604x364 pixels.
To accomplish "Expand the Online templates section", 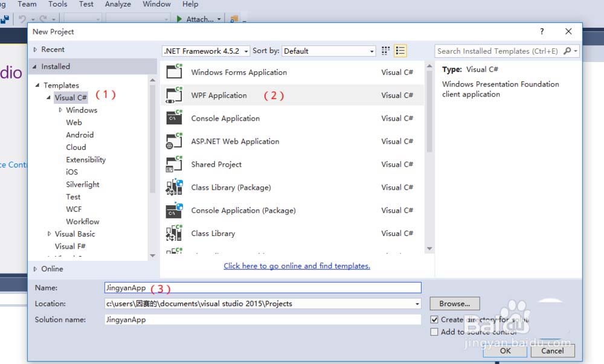I will pyautogui.click(x=36, y=269).
